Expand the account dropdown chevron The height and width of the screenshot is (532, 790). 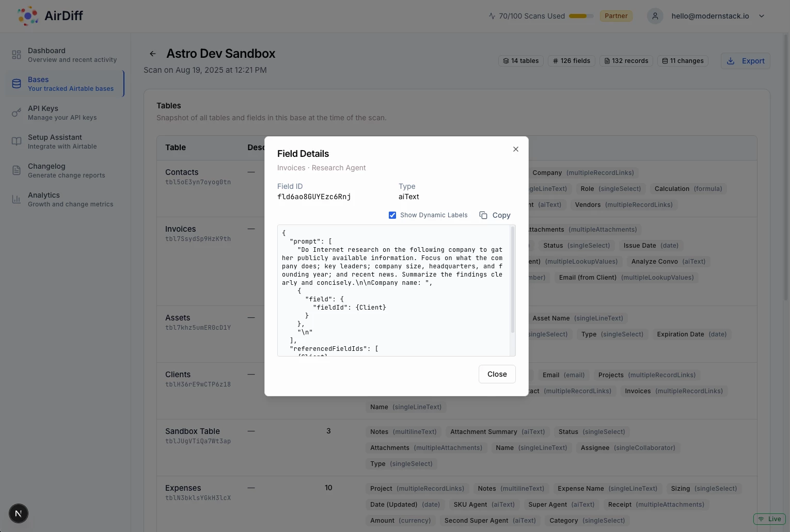762,16
